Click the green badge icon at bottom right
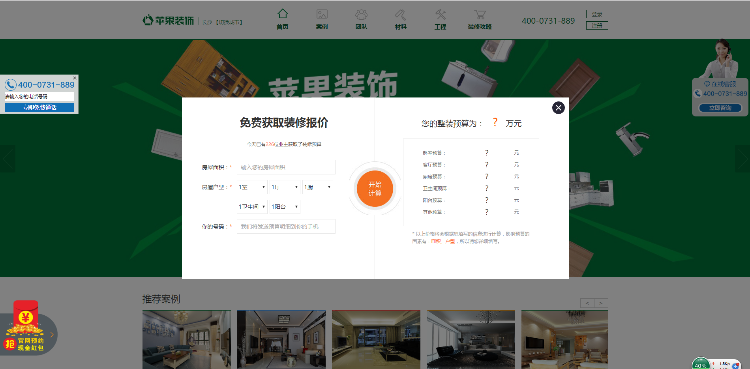Viewport: 750px width, 369px height. coord(701,363)
